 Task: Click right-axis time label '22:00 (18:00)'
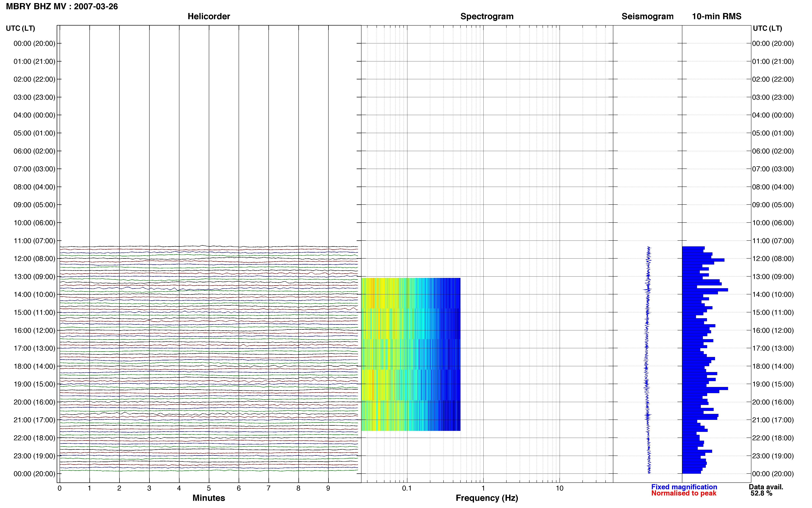click(x=773, y=438)
